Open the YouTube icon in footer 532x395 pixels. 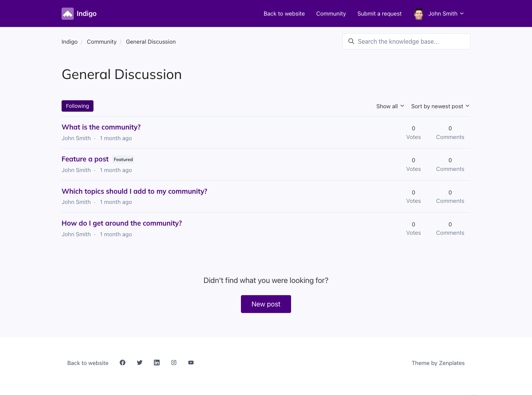click(x=191, y=363)
